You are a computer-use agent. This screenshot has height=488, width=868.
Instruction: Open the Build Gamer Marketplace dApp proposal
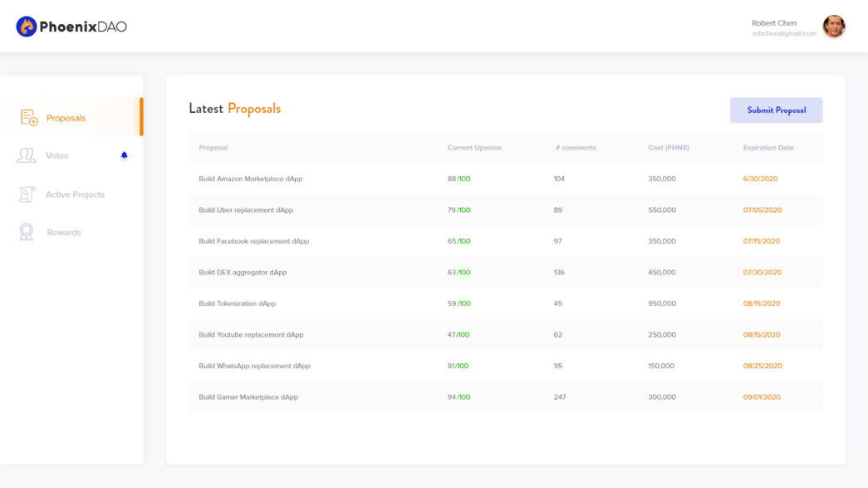tap(505, 397)
